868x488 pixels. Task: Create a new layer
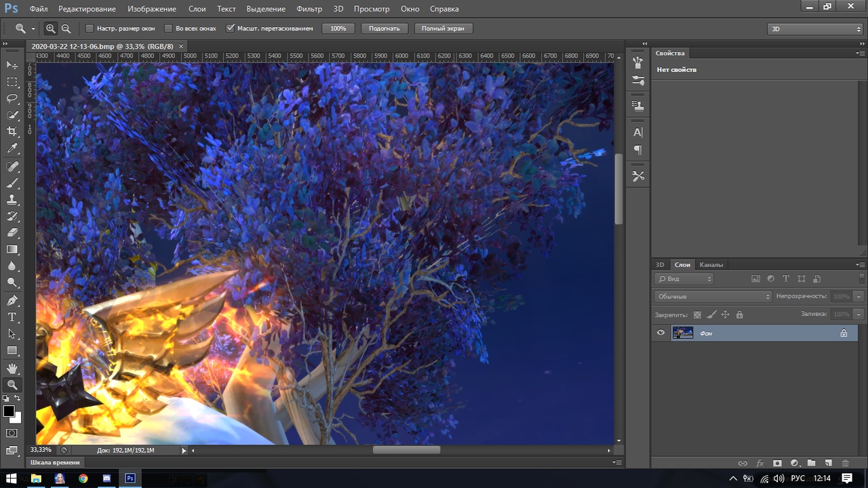tap(828, 464)
